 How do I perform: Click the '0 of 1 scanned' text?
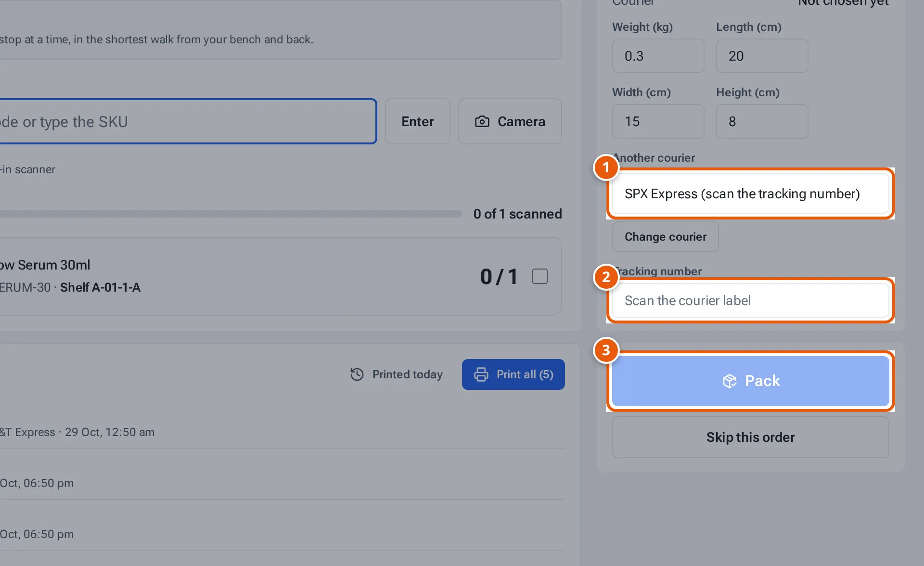[x=518, y=214]
